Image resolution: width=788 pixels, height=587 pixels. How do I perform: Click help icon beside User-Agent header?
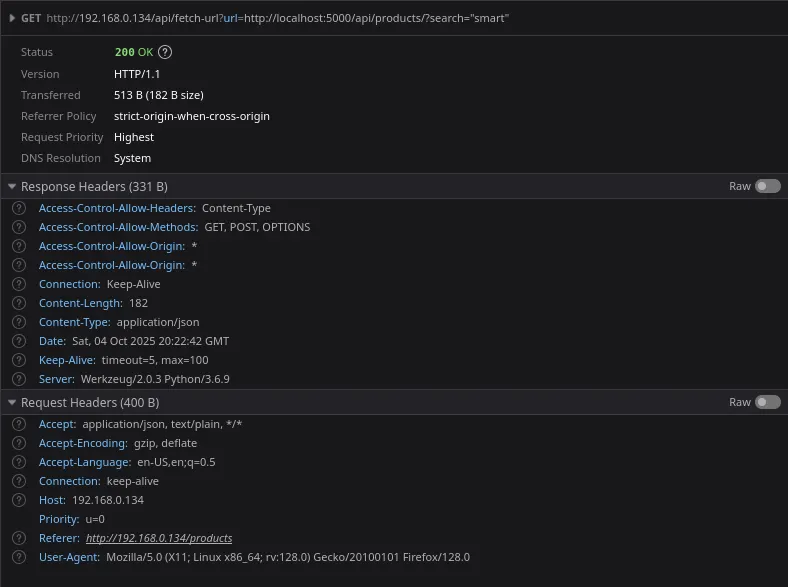(x=19, y=557)
